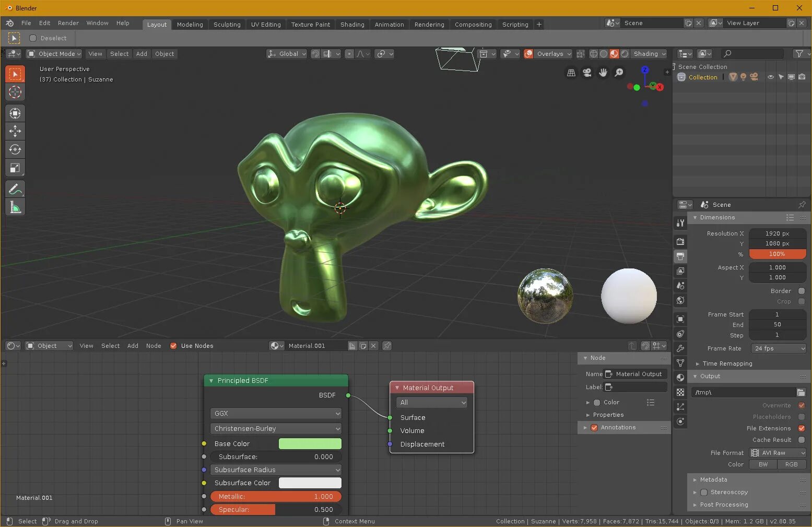Disable the Use Nodes checkbox
This screenshot has width=812, height=527.
tap(173, 346)
